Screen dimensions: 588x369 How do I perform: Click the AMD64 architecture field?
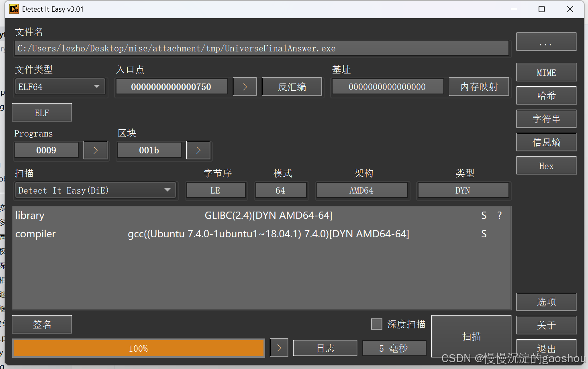[x=362, y=190]
